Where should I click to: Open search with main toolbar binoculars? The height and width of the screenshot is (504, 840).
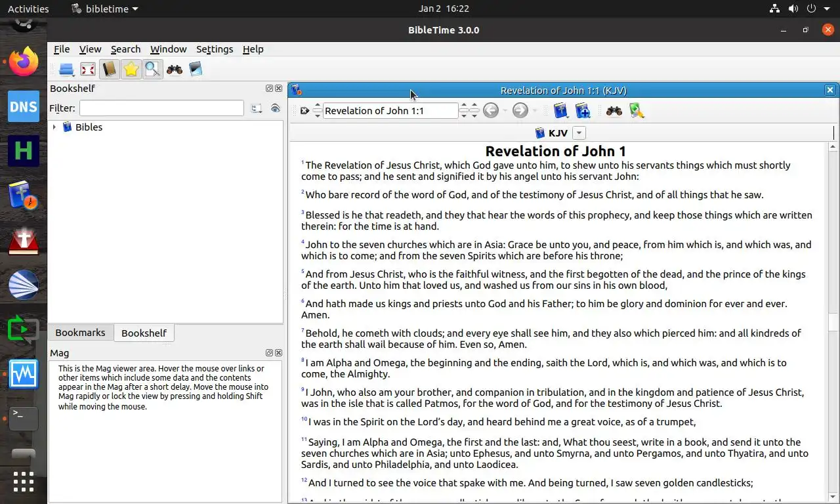174,69
